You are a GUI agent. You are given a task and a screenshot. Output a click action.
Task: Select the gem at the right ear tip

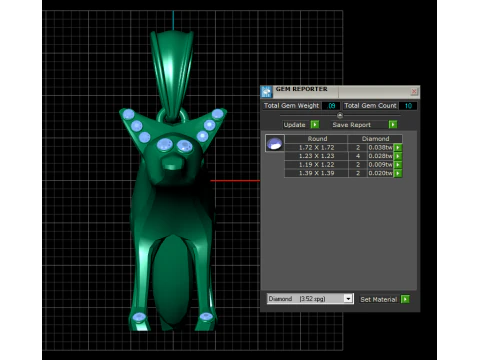point(217,114)
